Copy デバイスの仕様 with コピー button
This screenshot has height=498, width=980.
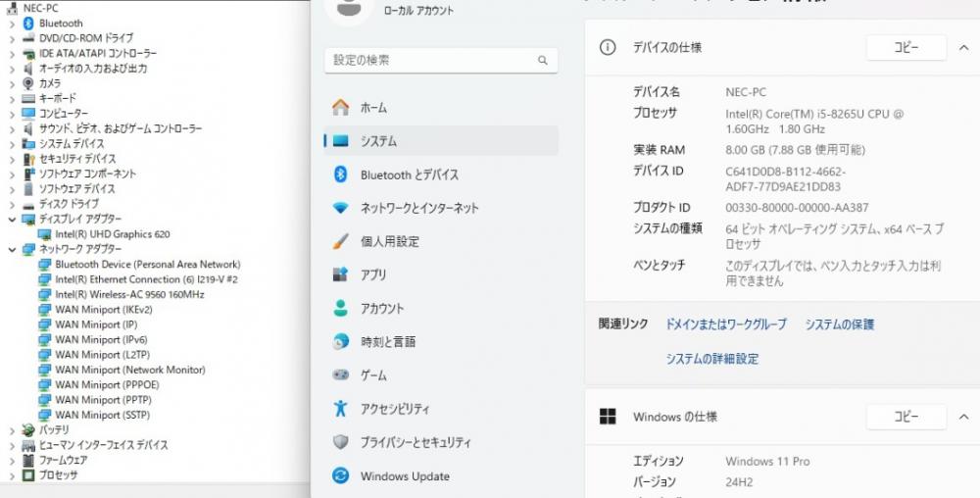pyautogui.click(x=906, y=47)
